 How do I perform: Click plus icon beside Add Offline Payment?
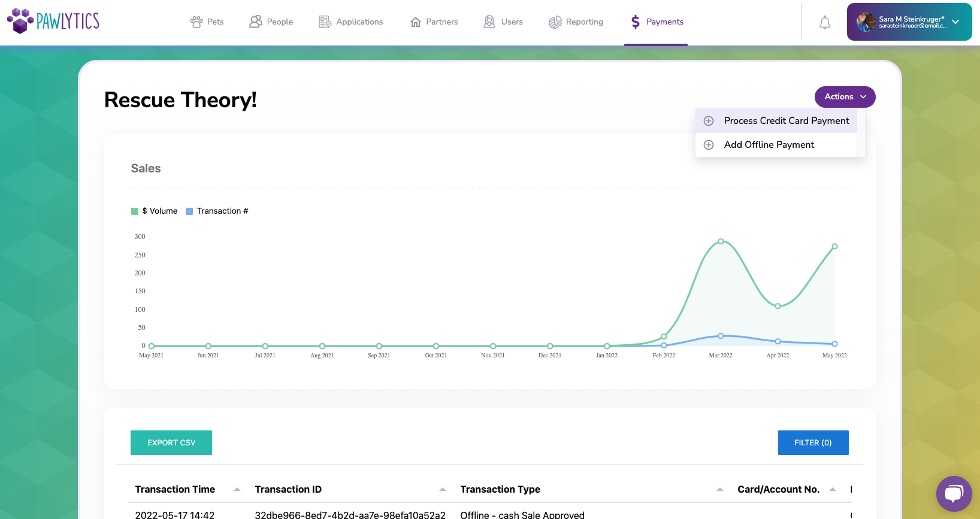click(x=709, y=145)
